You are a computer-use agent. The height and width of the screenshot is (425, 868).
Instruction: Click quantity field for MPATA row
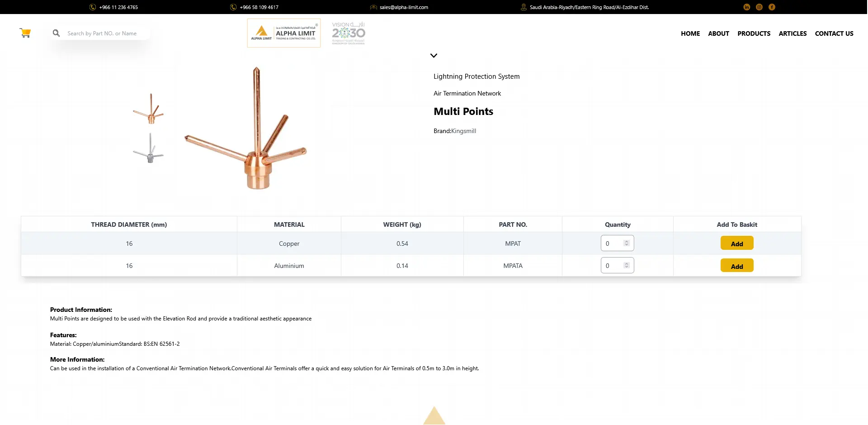[617, 265]
